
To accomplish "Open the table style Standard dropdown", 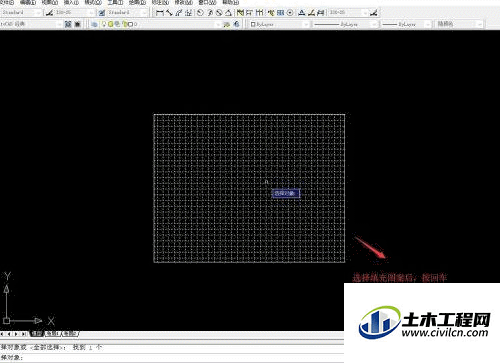I will pos(127,13).
